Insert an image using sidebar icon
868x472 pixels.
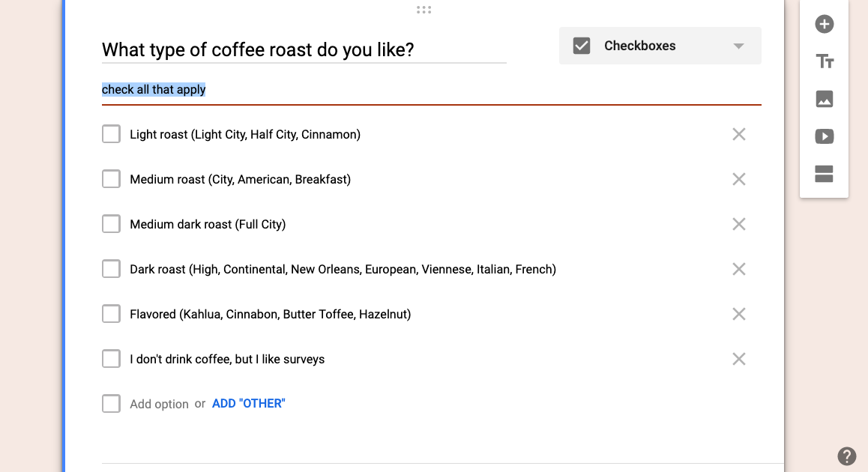coord(824,99)
